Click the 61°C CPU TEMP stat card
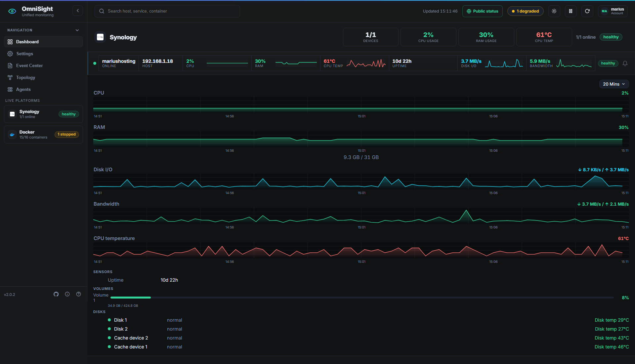Image resolution: width=635 pixels, height=364 pixels. click(544, 37)
